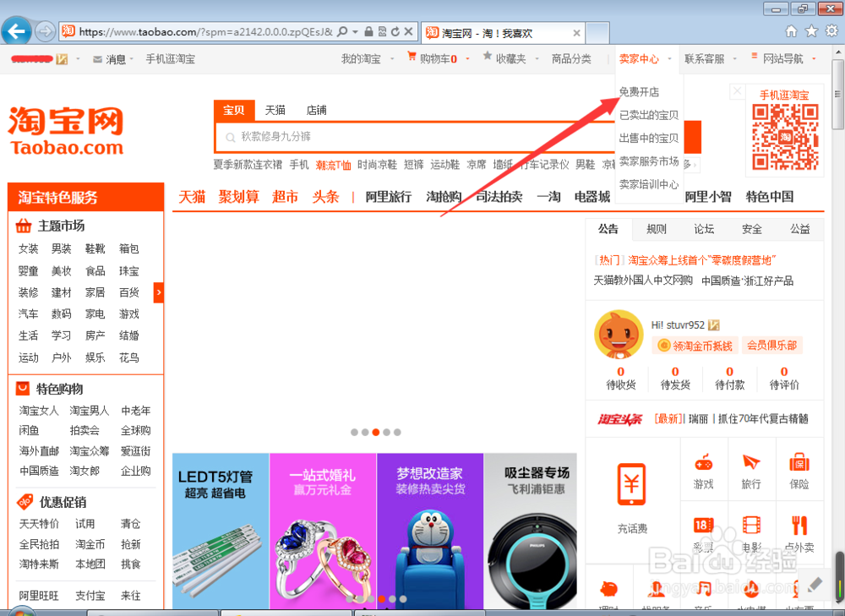Open 充话费 phone recharge icon
The image size is (845, 616).
pyautogui.click(x=631, y=484)
